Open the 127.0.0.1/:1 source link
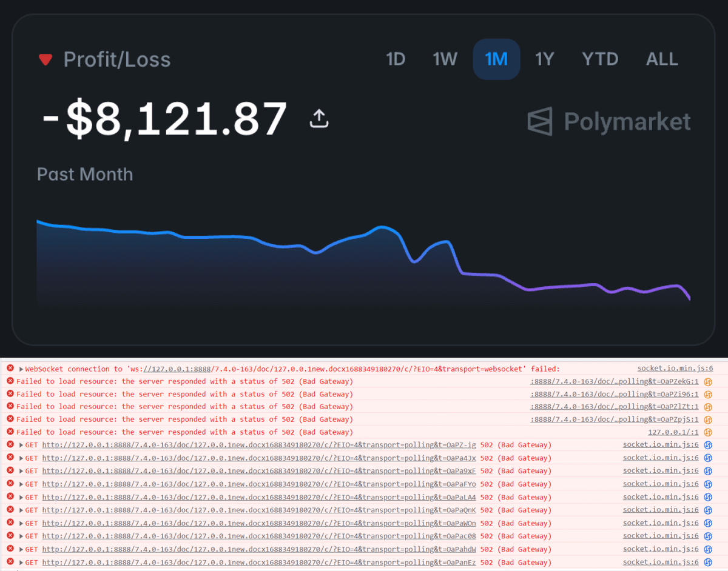728x571 pixels. pos(673,432)
